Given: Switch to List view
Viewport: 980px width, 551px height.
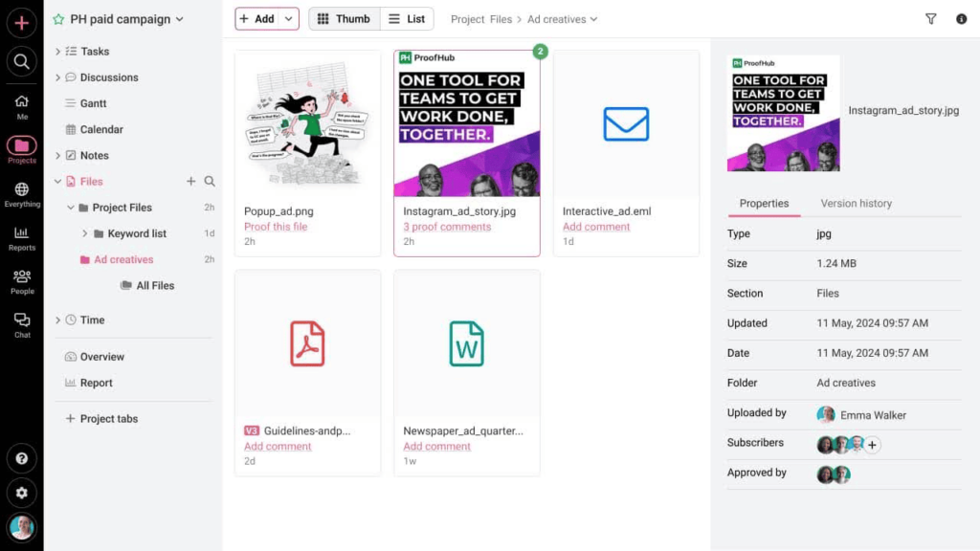Looking at the screenshot, I should (x=407, y=19).
